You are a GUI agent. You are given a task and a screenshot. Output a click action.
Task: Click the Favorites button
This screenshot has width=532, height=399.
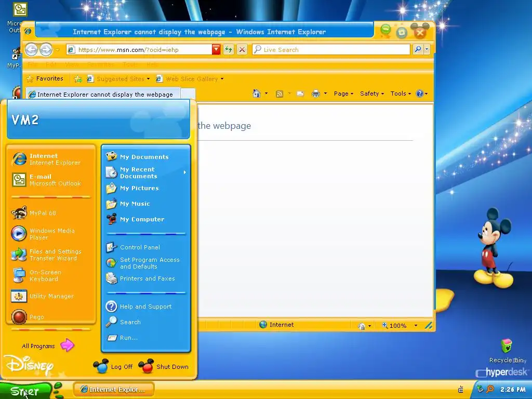point(45,79)
